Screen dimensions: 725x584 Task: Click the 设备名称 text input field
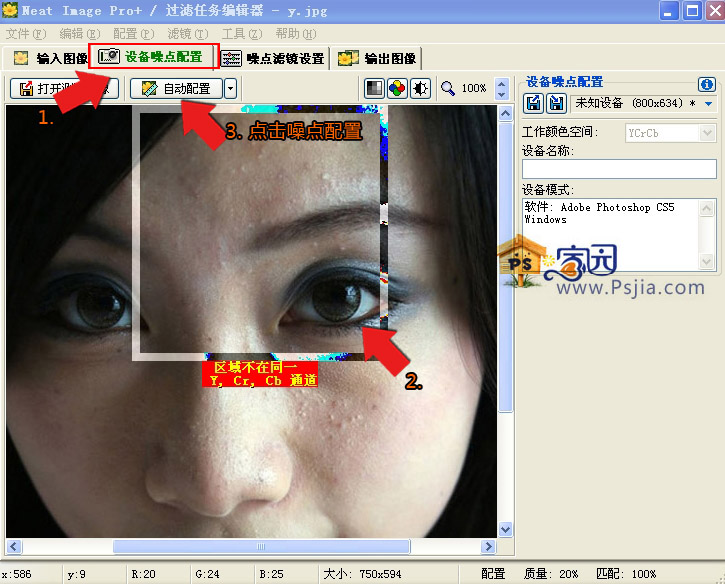[x=619, y=168]
